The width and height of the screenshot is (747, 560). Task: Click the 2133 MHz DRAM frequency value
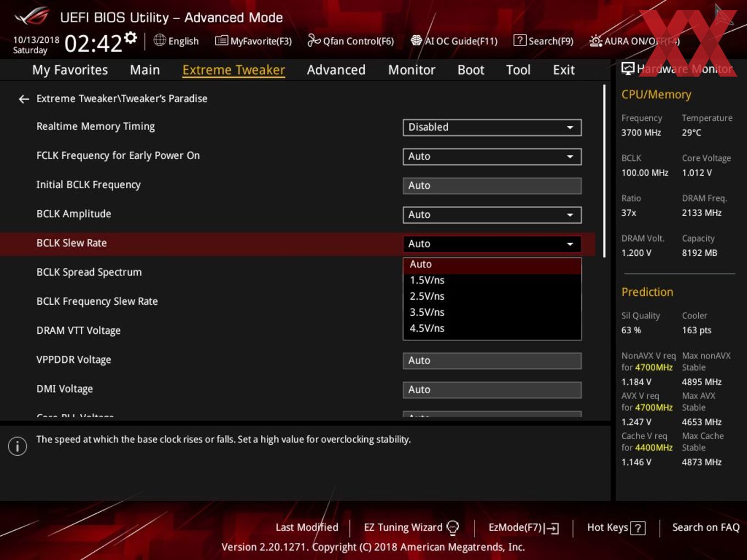(702, 212)
